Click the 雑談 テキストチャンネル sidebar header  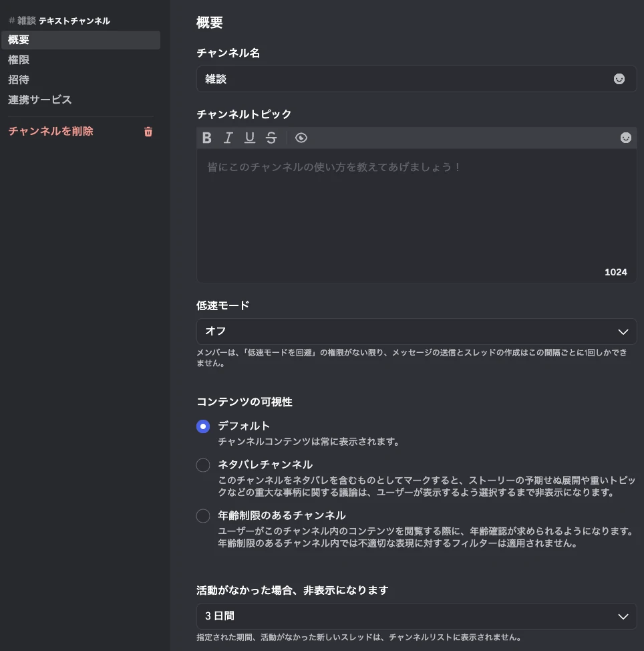point(59,21)
